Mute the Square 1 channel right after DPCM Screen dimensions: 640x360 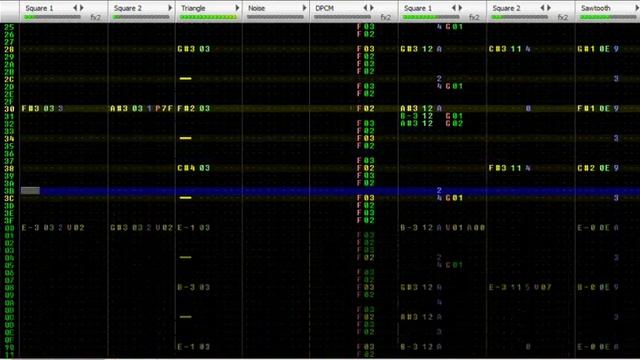tap(418, 8)
